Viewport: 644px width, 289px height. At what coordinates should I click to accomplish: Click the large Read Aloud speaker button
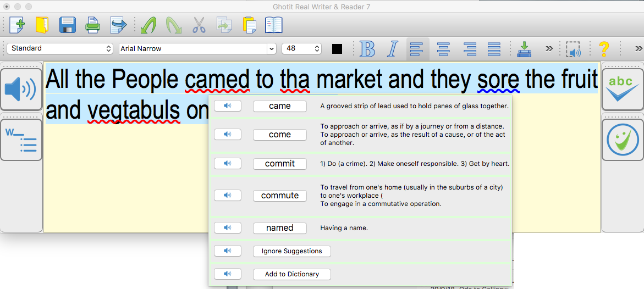point(21,89)
